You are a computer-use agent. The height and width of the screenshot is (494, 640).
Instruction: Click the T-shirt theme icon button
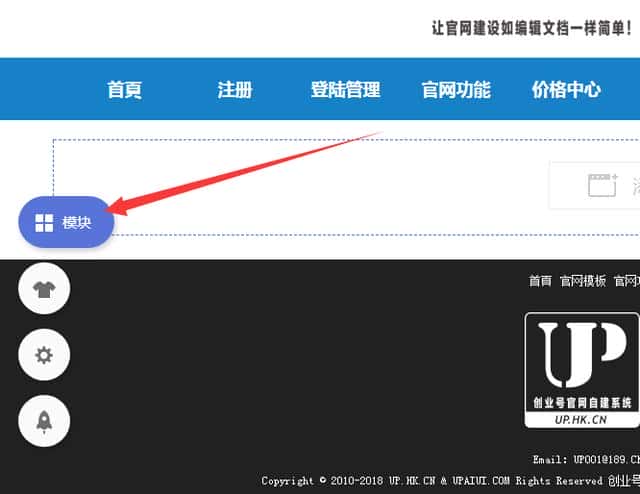click(44, 289)
